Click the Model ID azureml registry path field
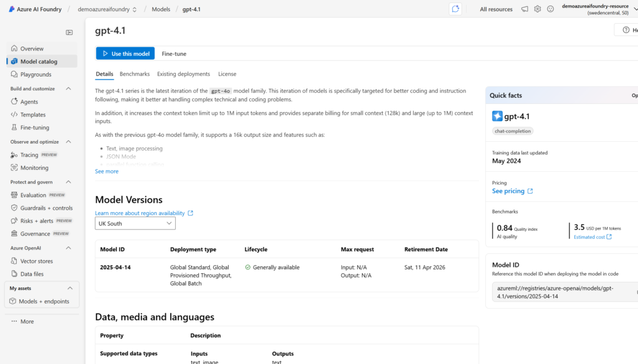 coord(563,292)
